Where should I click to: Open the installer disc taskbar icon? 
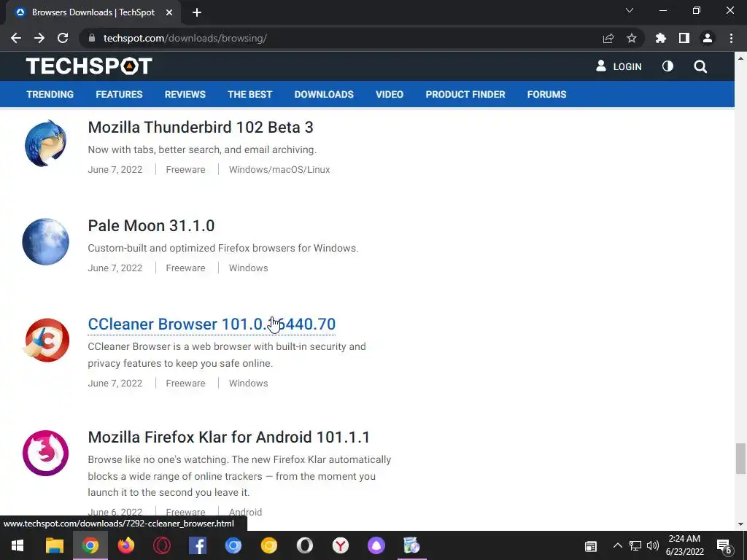click(411, 545)
